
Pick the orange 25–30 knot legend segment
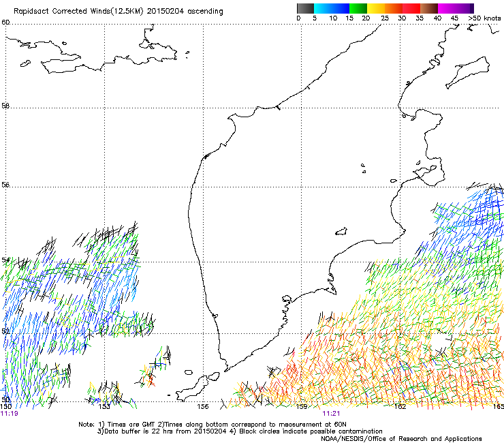[x=394, y=8]
